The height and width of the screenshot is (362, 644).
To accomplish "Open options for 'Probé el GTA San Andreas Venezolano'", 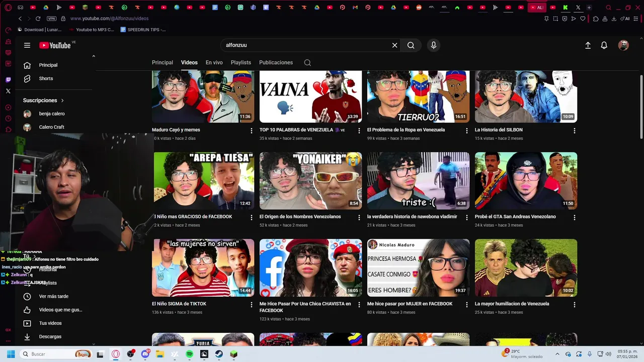I will point(575,218).
